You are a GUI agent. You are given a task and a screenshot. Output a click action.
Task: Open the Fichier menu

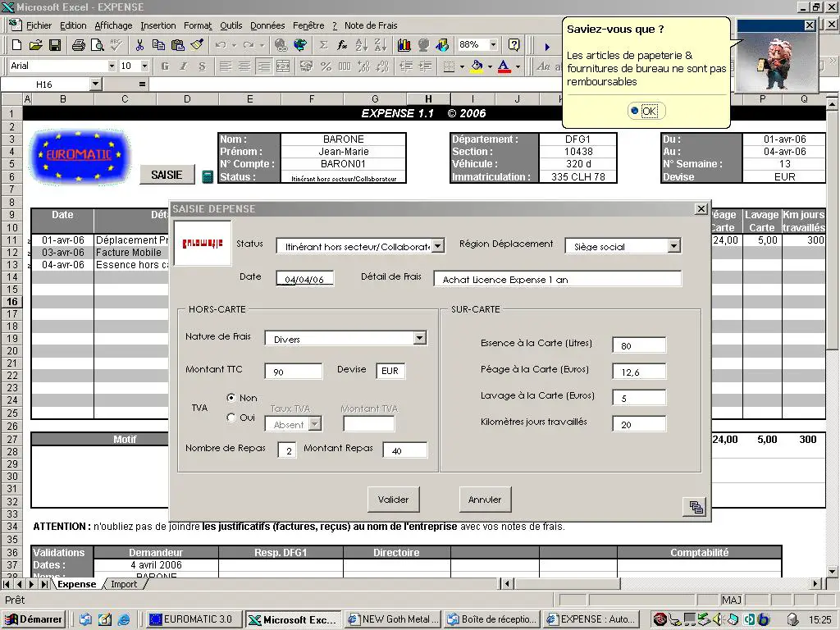(x=39, y=25)
